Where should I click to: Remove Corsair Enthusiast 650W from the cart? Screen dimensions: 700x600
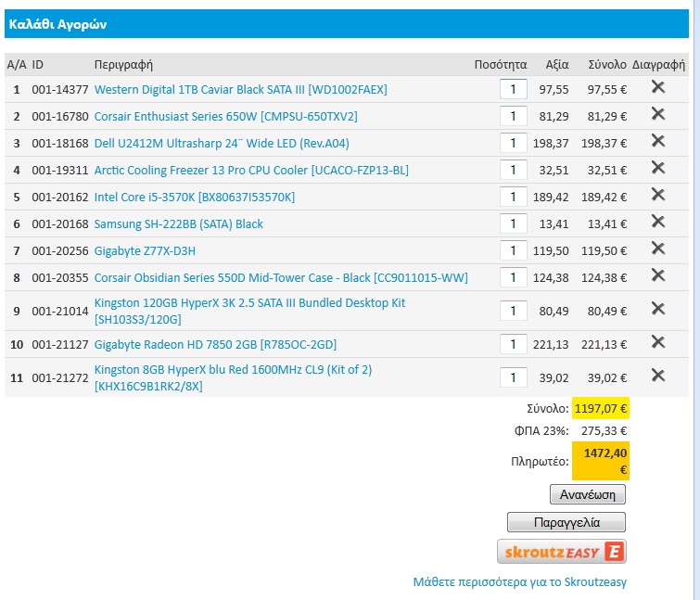658,114
